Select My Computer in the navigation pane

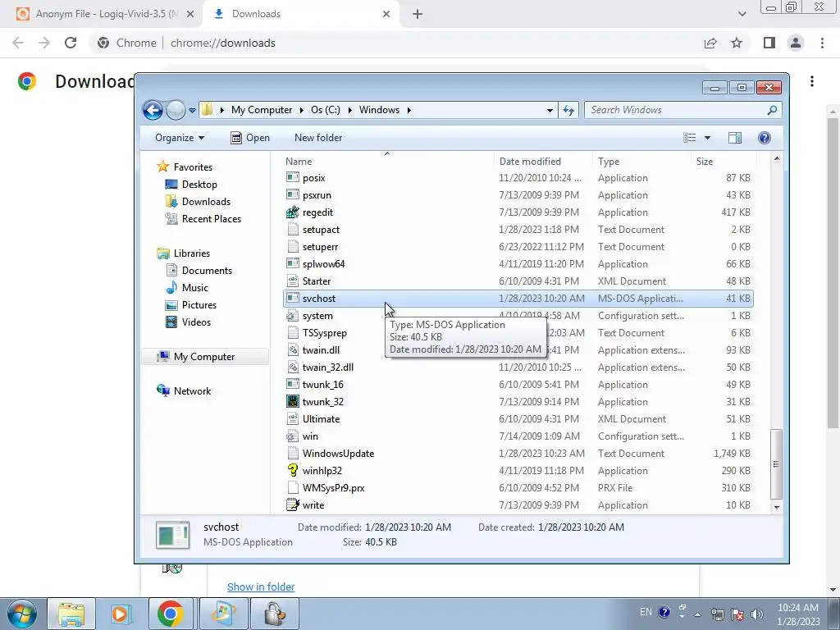[x=204, y=357]
